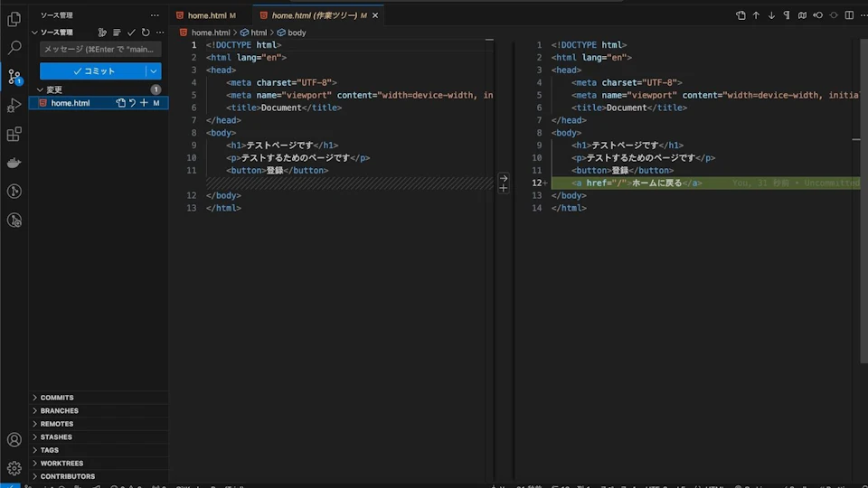Click the changes count badge 1
This screenshot has height=488, width=868.
(x=156, y=89)
